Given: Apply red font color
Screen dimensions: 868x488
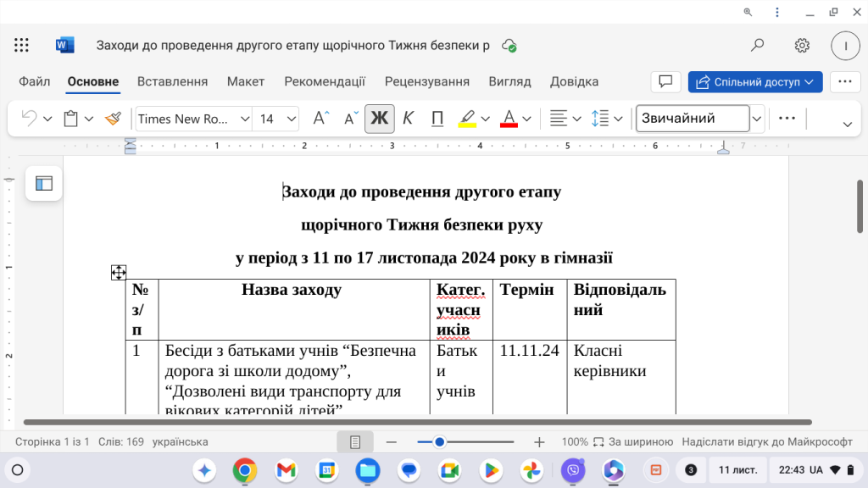Looking at the screenshot, I should pyautogui.click(x=509, y=119).
